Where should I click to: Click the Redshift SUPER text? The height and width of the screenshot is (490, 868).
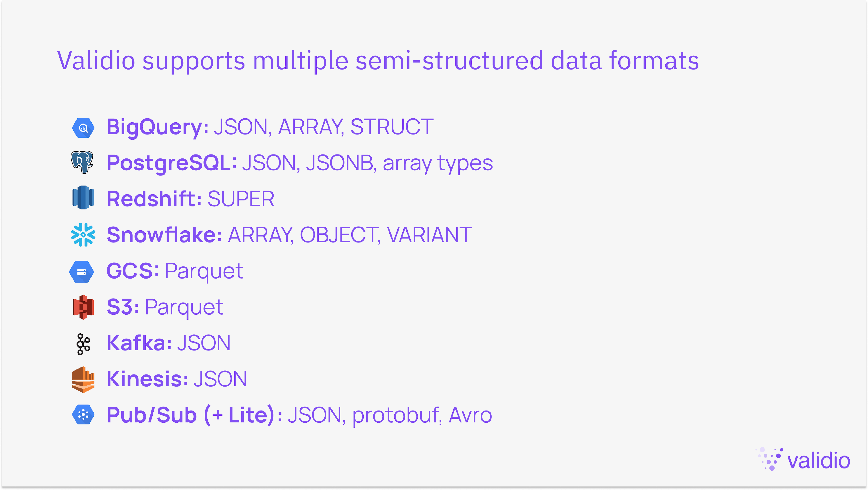click(241, 199)
